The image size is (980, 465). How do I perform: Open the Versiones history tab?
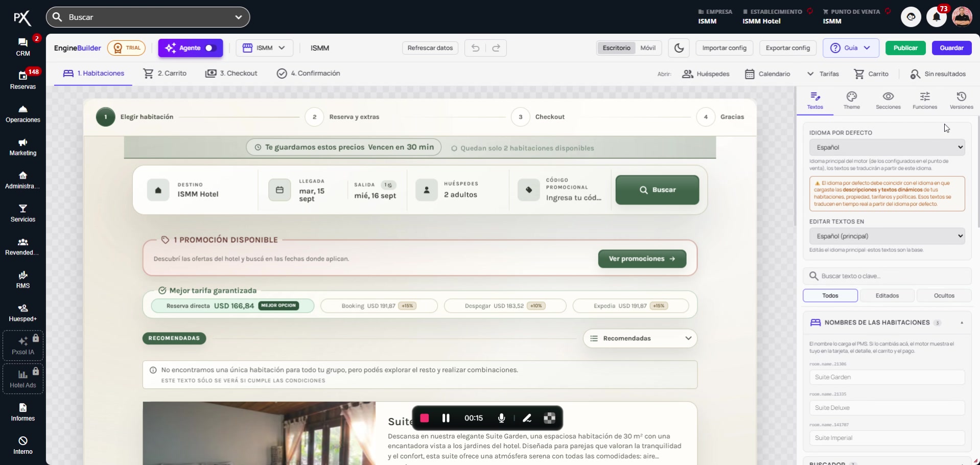click(961, 100)
